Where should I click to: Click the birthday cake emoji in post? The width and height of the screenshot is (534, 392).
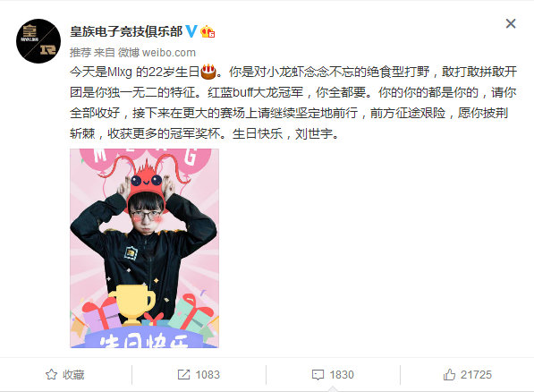pyautogui.click(x=208, y=72)
